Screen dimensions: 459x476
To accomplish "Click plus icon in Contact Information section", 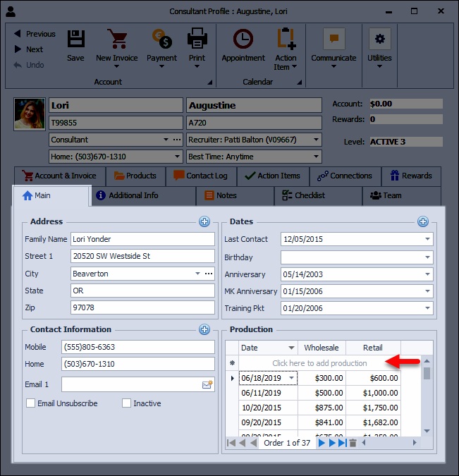I will coord(204,329).
